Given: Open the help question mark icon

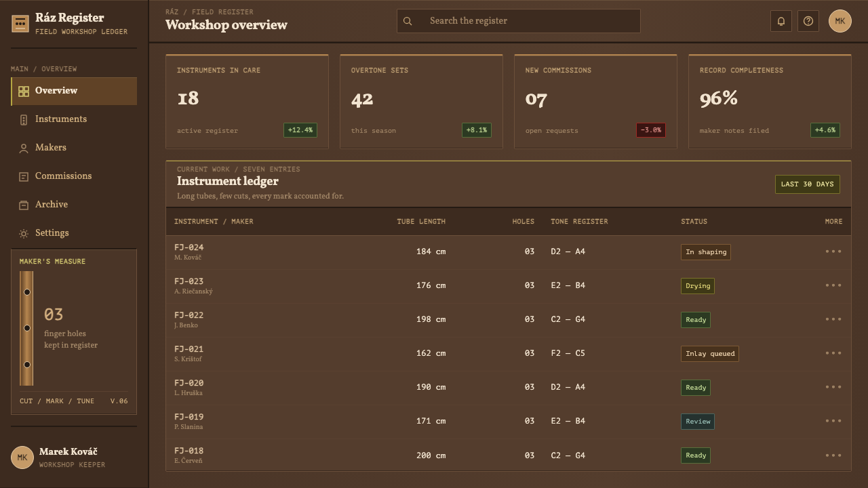Looking at the screenshot, I should (808, 21).
